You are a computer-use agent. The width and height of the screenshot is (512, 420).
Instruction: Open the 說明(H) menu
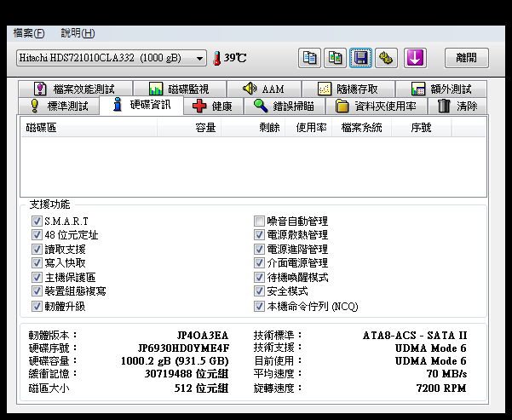coord(78,33)
